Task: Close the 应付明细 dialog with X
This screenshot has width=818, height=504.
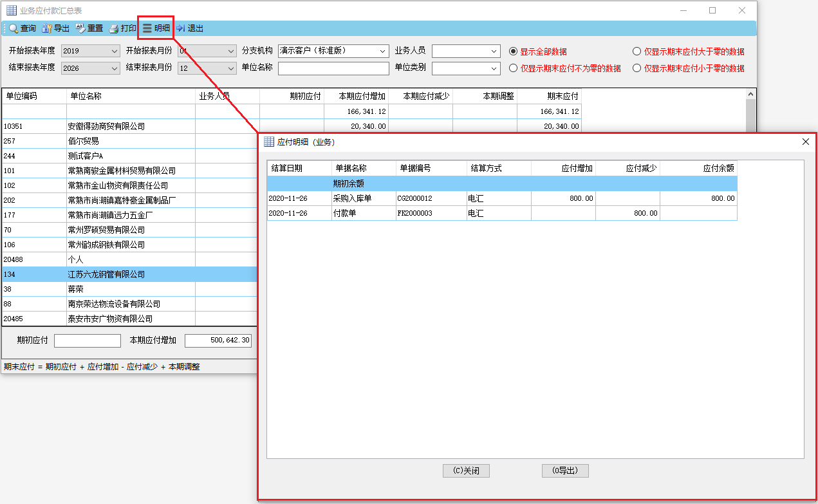Action: (x=806, y=142)
